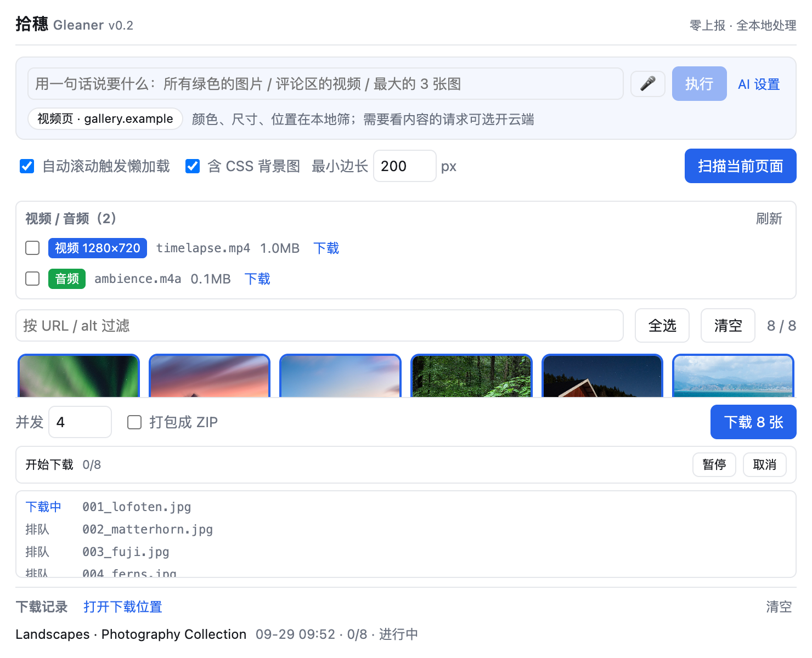Click the microphone voice input icon
This screenshot has height=658, width=812.
point(648,84)
